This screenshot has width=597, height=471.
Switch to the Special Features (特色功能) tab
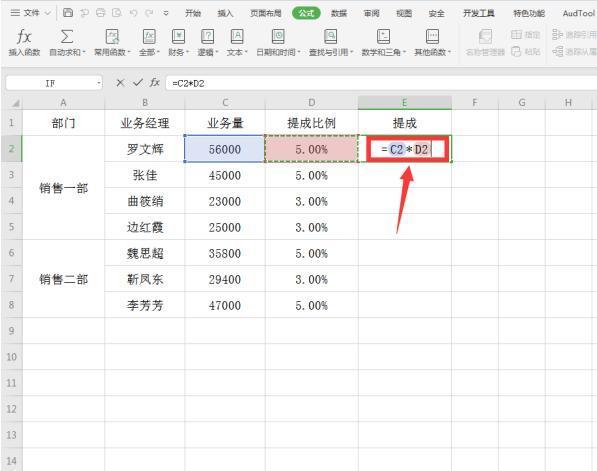coord(529,13)
